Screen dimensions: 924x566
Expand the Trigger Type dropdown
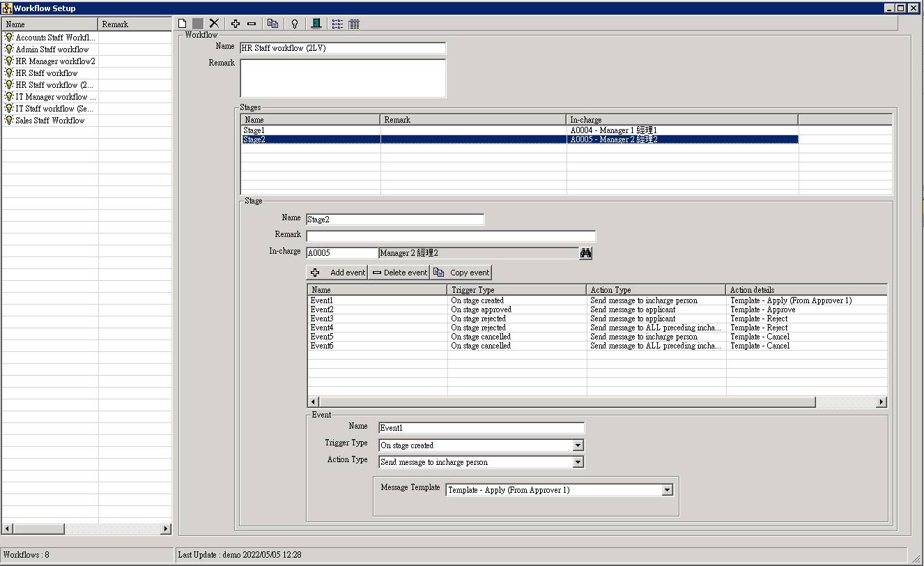578,445
